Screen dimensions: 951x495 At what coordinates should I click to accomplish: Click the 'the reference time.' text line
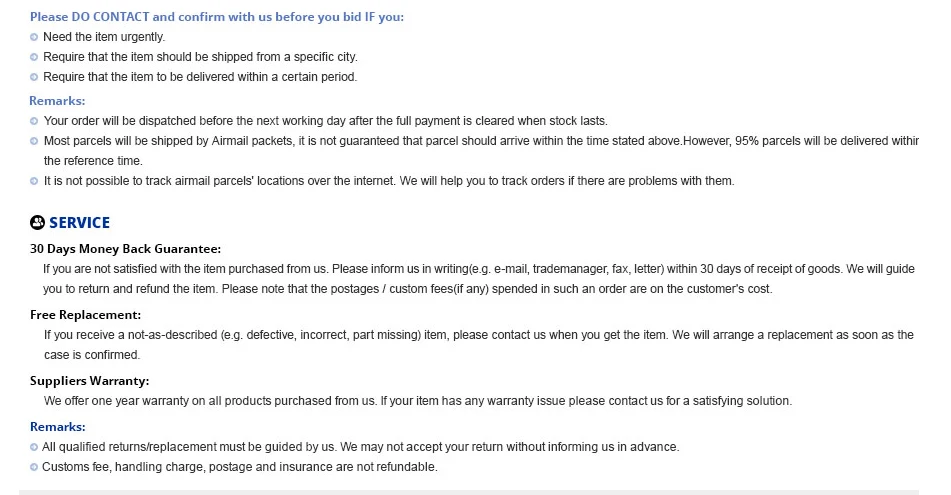tap(93, 161)
